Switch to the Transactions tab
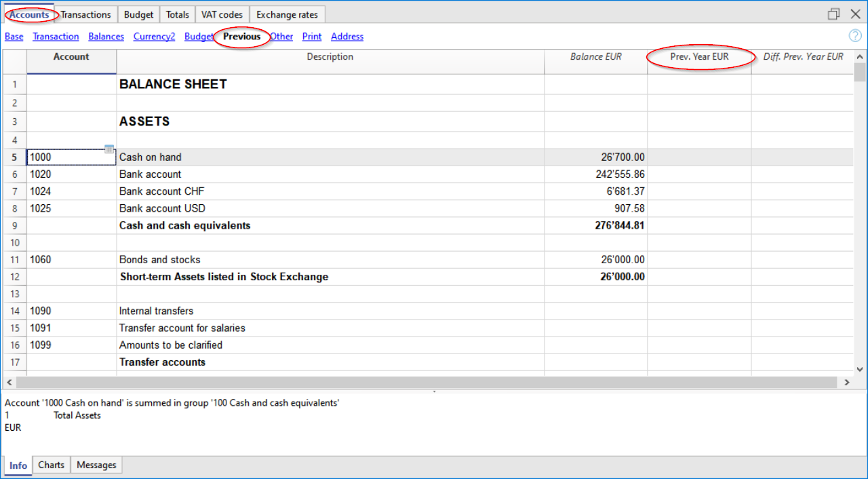Screen dimensions: 868x479 85,14
